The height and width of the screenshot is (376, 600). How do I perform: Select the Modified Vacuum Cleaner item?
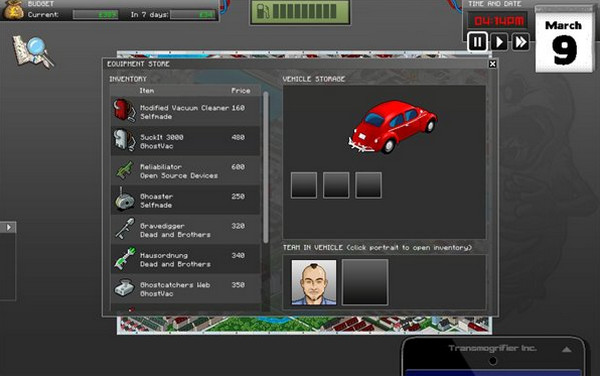pyautogui.click(x=186, y=111)
